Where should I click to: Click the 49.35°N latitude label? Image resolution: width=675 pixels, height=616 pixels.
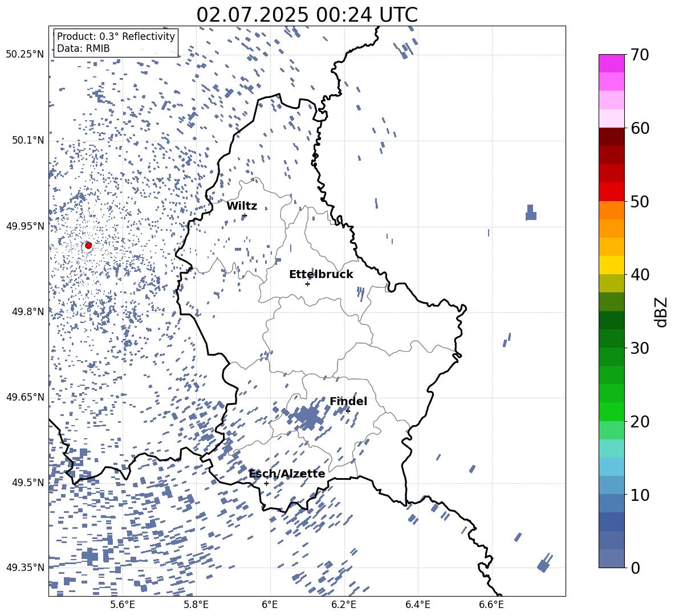pos(25,568)
